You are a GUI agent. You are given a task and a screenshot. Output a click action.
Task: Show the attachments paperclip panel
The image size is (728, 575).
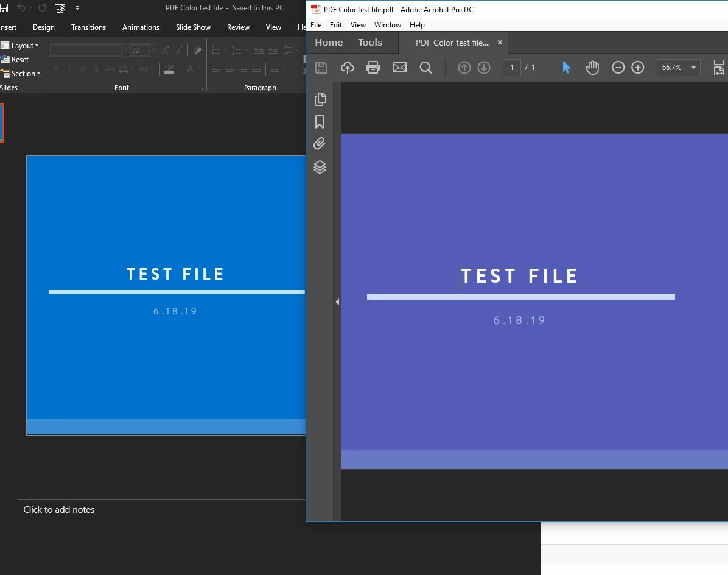(x=320, y=144)
